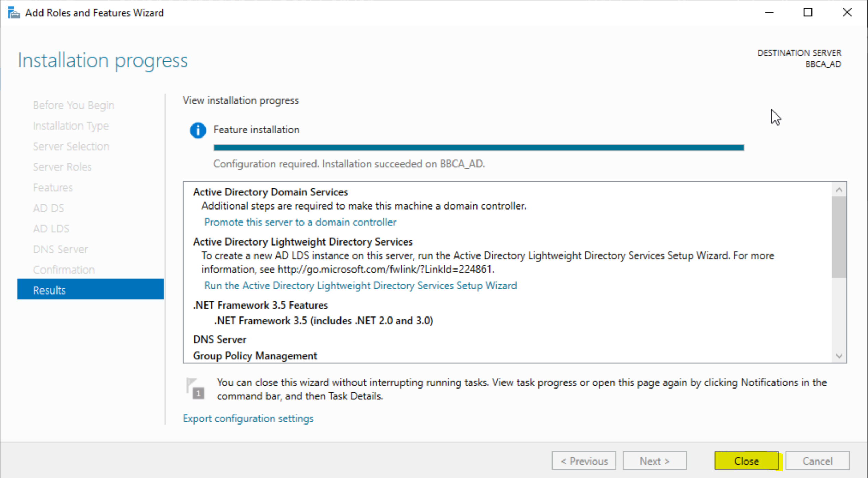
Task: Click the 'To create a new AD LDS instance' paragraph
Action: pos(488,263)
